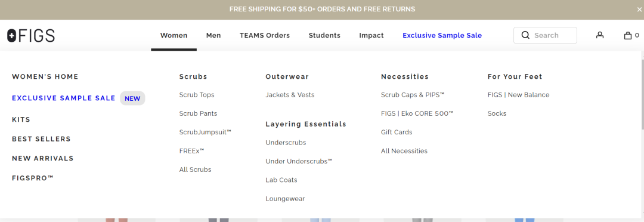644x222 pixels.
Task: Open the Women menu tab
Action: point(174,35)
